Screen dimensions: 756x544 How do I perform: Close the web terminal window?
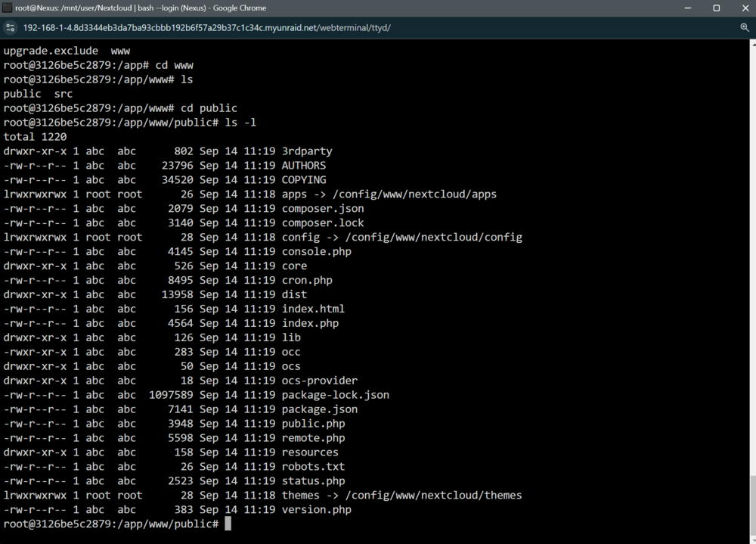pyautogui.click(x=745, y=8)
